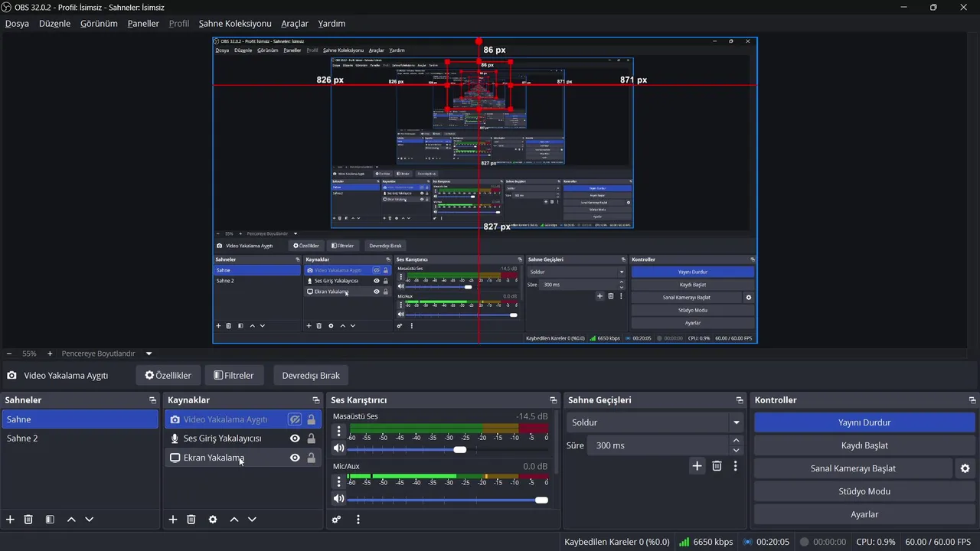Move scene down arrow in Sahneler panel
Viewport: 980px width, 551px height.
point(89,519)
